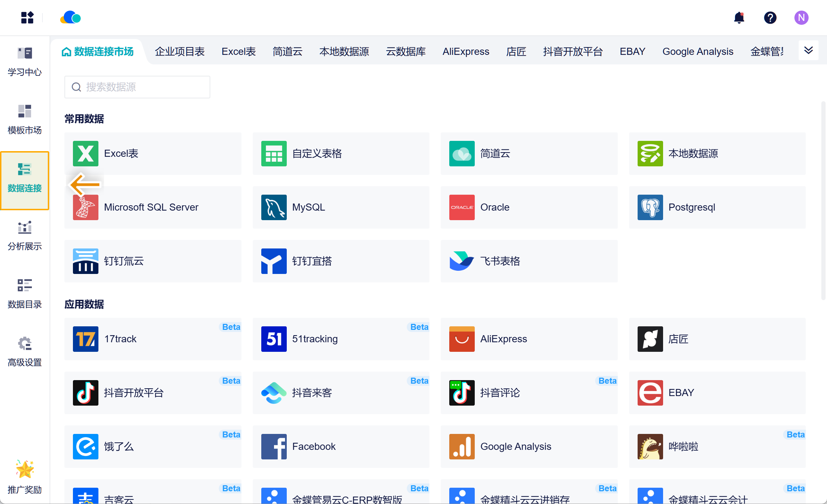Switch to the Excel表 tab
The image size is (827, 504).
point(239,52)
